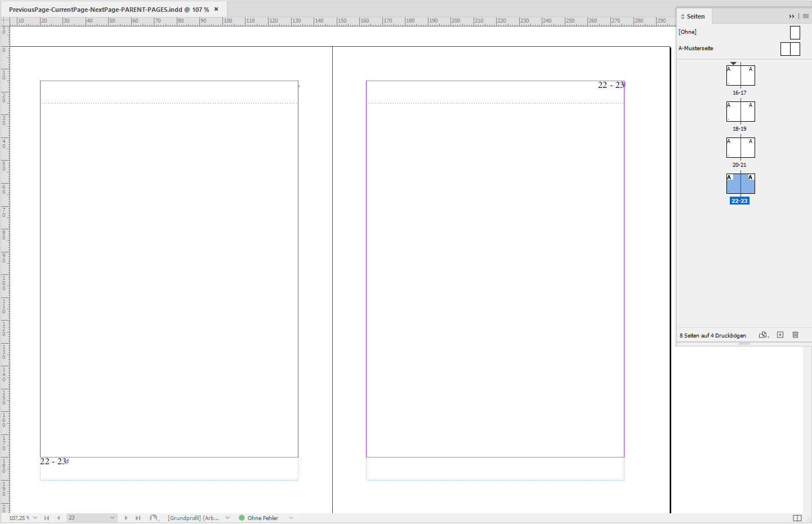Click the Edit Page Size icon
The image size is (812, 524).
762,335
